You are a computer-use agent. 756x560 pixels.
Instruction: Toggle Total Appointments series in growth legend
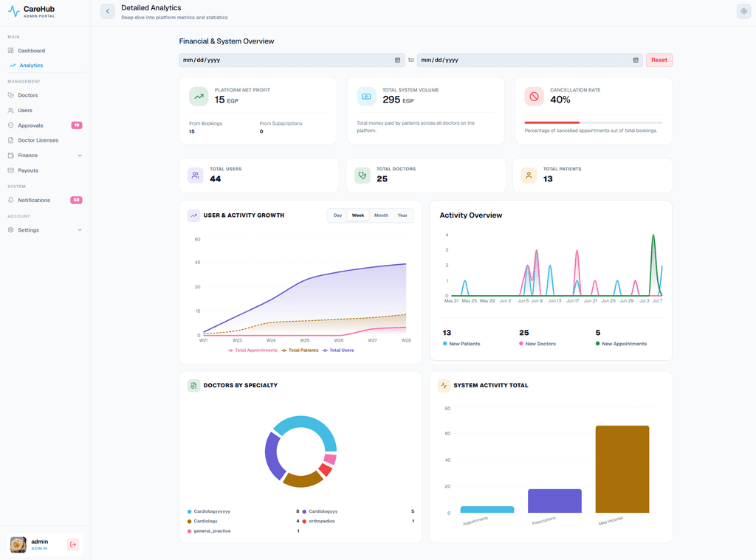tap(252, 350)
